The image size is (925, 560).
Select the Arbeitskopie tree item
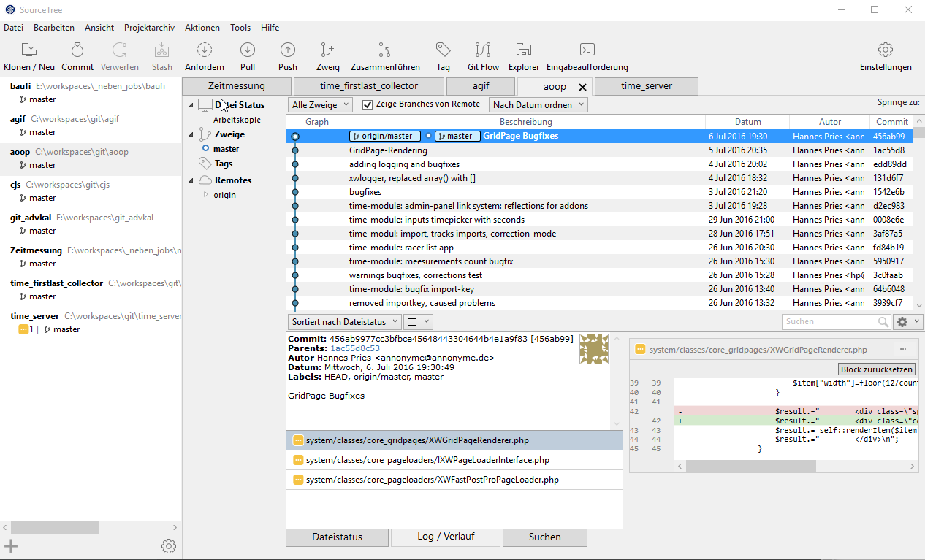(x=237, y=120)
